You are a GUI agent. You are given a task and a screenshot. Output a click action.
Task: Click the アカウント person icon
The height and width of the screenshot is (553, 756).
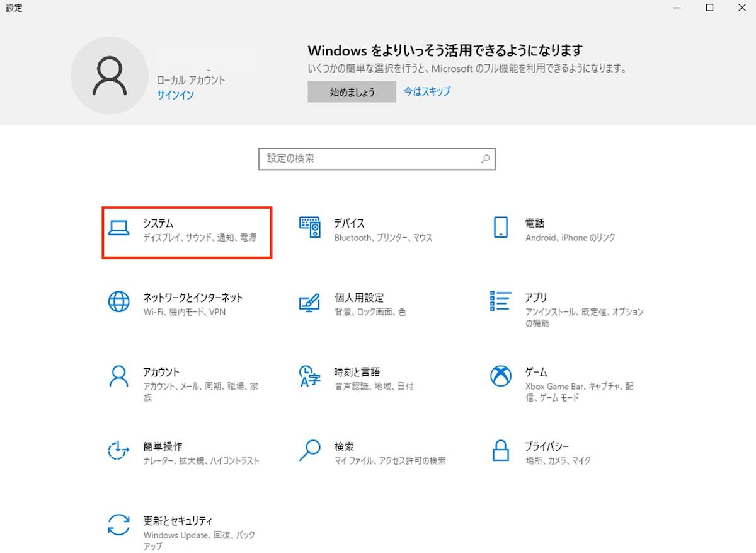(x=118, y=376)
